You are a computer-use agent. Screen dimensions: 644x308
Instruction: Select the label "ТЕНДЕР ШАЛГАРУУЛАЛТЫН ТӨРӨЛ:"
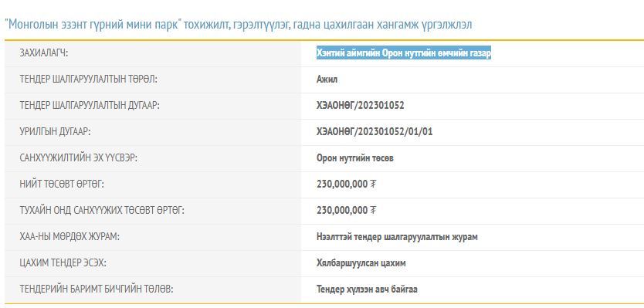88,80
